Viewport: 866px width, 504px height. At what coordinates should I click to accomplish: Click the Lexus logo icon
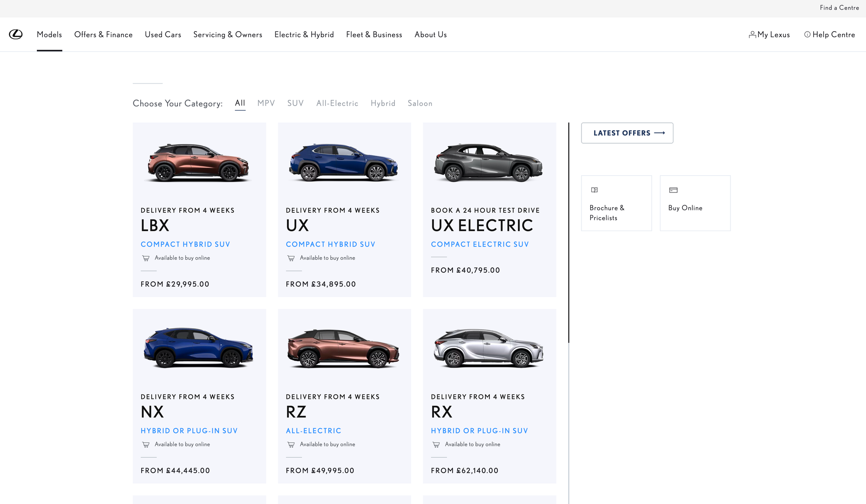[16, 34]
